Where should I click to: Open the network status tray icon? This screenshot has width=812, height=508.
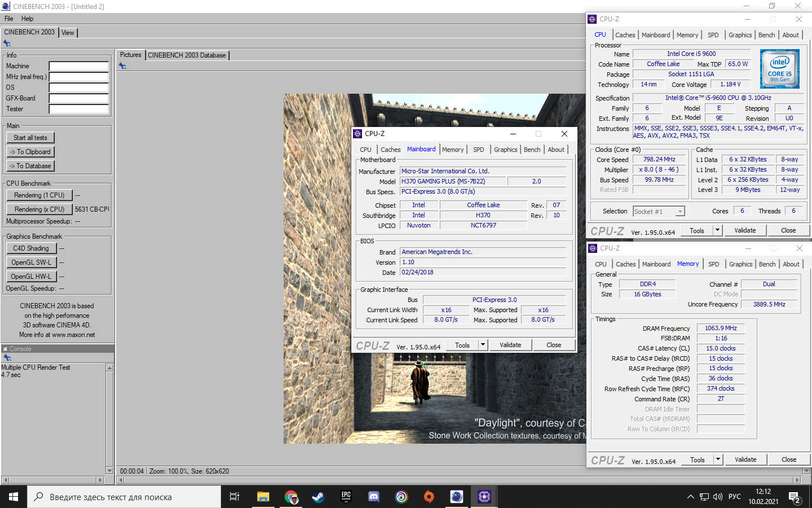tap(704, 497)
